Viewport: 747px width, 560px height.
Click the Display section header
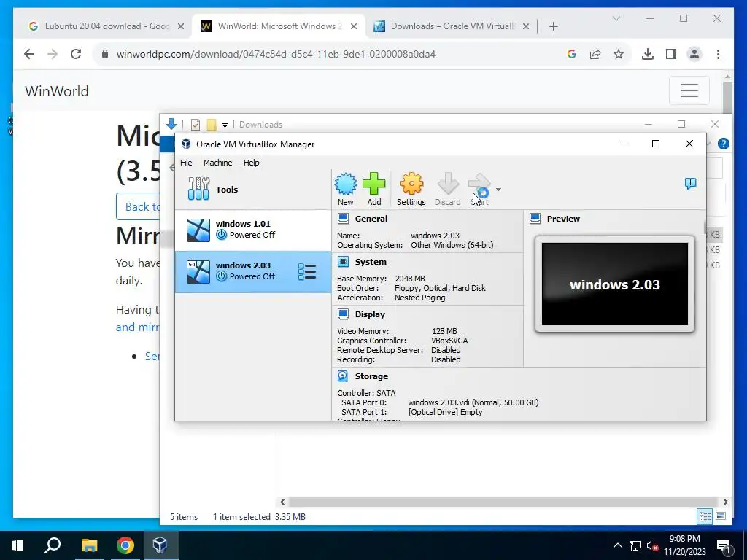pyautogui.click(x=370, y=314)
